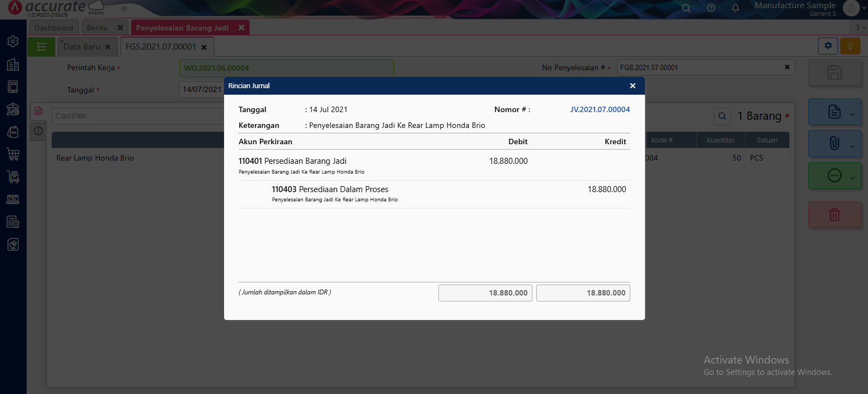Open the help question mark icon
The image size is (868, 394).
coord(711,8)
